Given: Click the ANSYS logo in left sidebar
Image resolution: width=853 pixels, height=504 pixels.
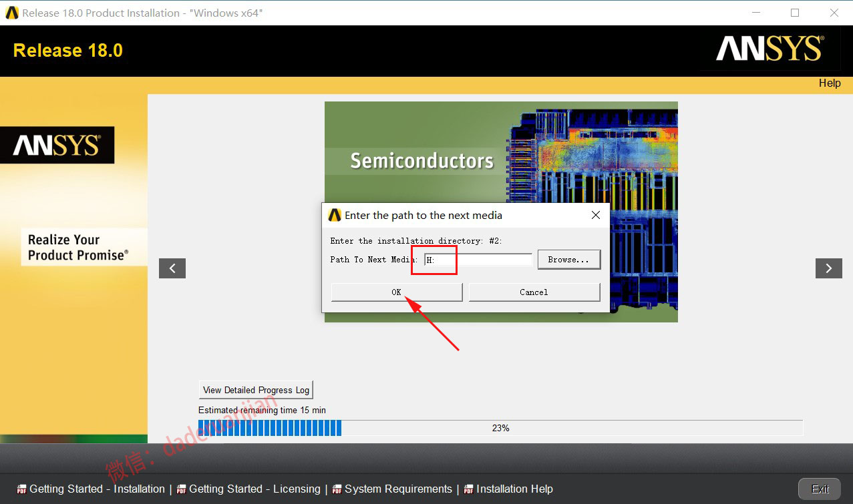Looking at the screenshot, I should point(57,145).
